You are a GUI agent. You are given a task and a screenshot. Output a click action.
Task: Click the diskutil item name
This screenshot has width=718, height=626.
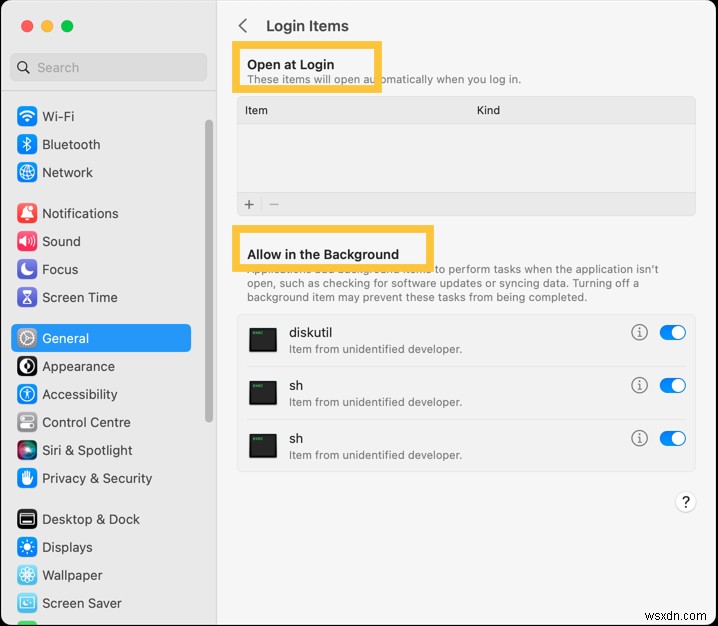tap(310, 332)
